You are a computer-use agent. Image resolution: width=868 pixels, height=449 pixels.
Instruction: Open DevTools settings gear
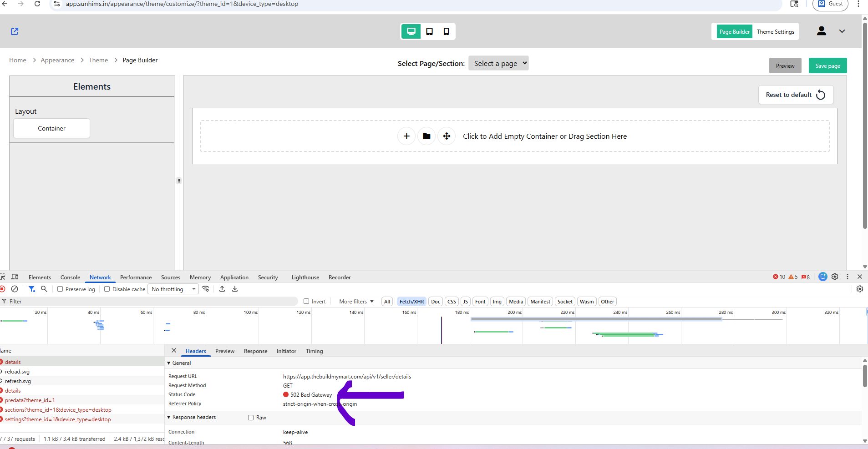[835, 277]
